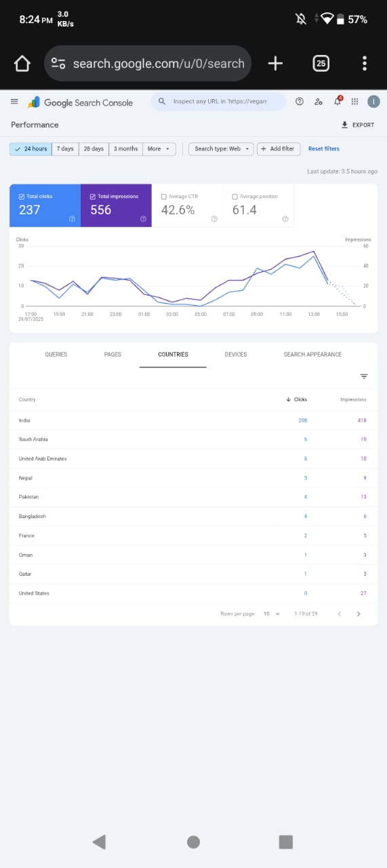Viewport: 387px width, 868px height.
Task: Focus the Inspect any URL search field
Action: [219, 101]
